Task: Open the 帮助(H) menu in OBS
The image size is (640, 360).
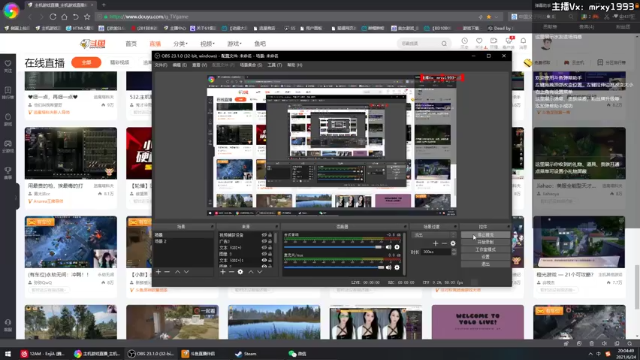Action: [295, 65]
